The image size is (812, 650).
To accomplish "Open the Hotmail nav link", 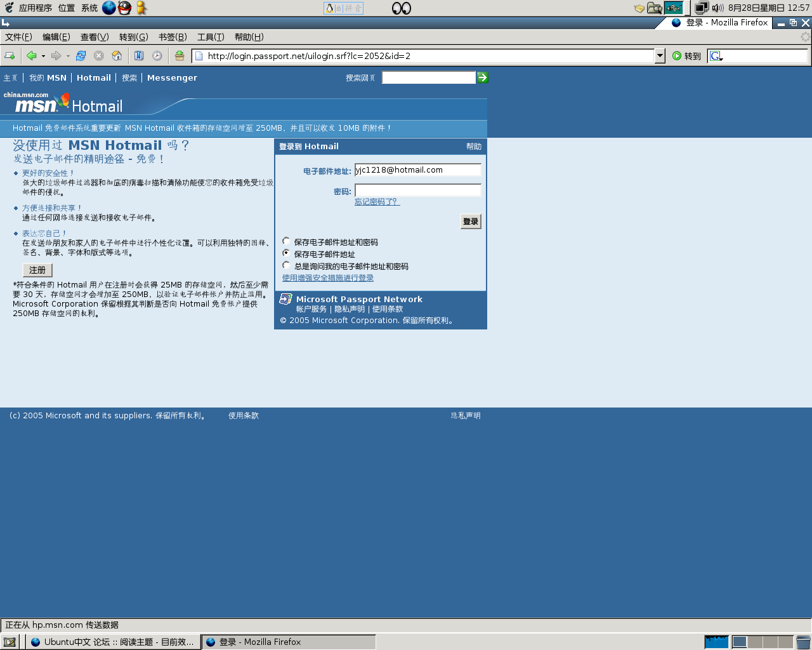I will coord(94,78).
